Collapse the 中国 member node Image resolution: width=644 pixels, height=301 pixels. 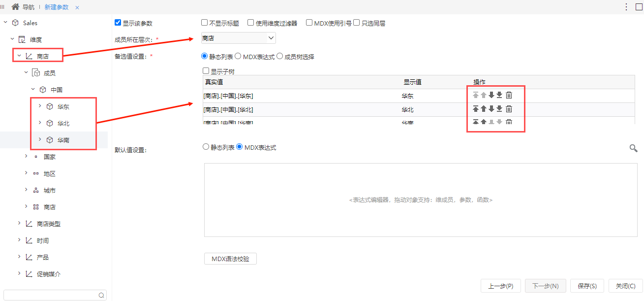coord(33,90)
